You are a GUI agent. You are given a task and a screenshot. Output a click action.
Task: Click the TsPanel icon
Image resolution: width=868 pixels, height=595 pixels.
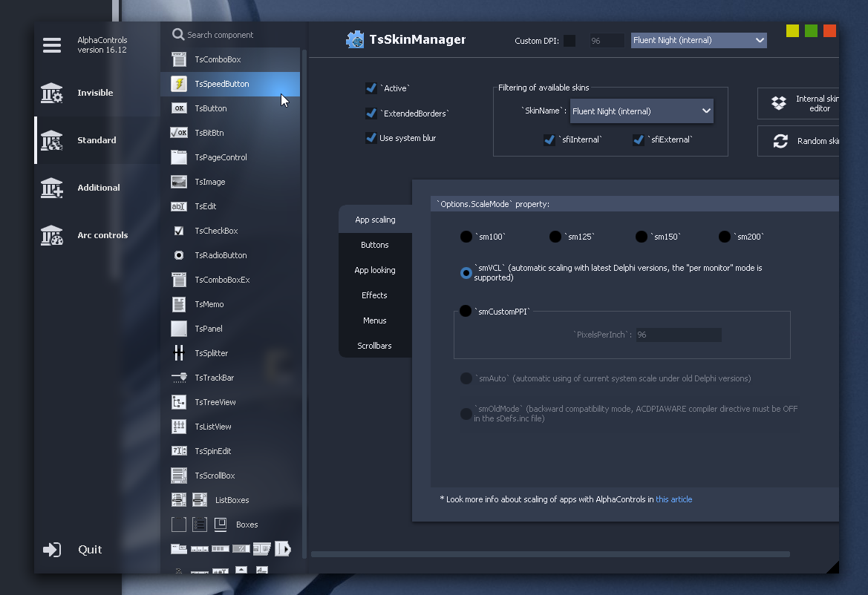(x=179, y=329)
